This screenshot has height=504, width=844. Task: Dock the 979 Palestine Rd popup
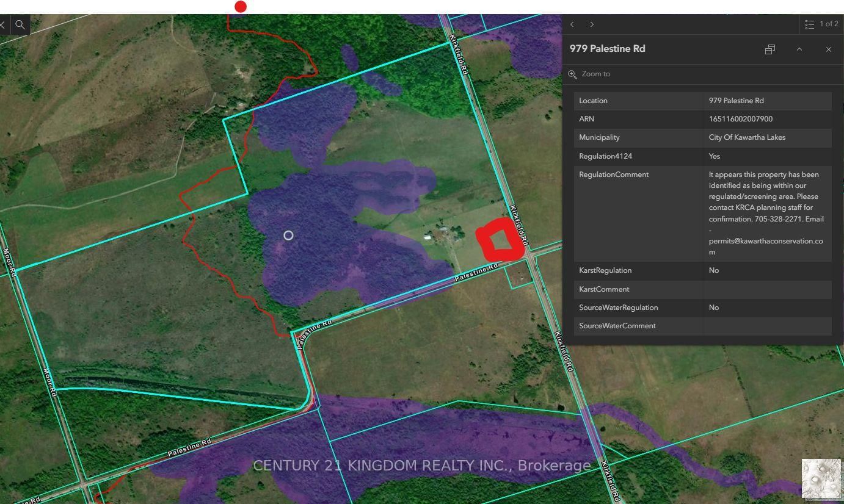(x=769, y=49)
